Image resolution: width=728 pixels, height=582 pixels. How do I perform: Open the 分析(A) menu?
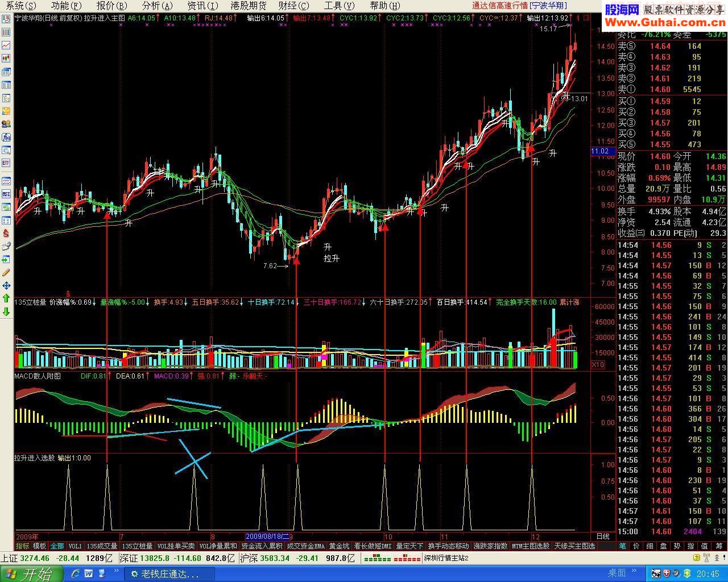157,6
